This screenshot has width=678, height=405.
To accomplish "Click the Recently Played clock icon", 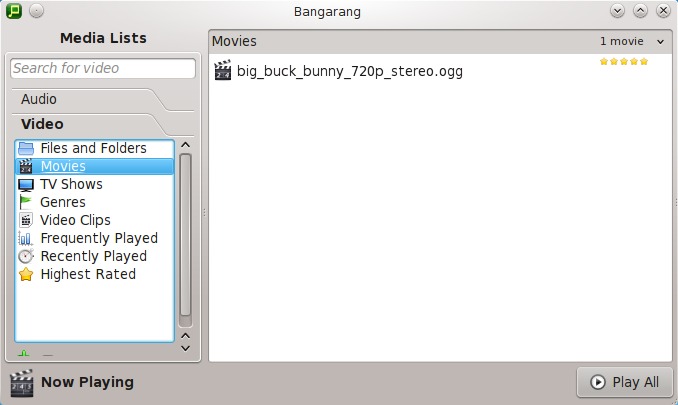I will pos(26,256).
